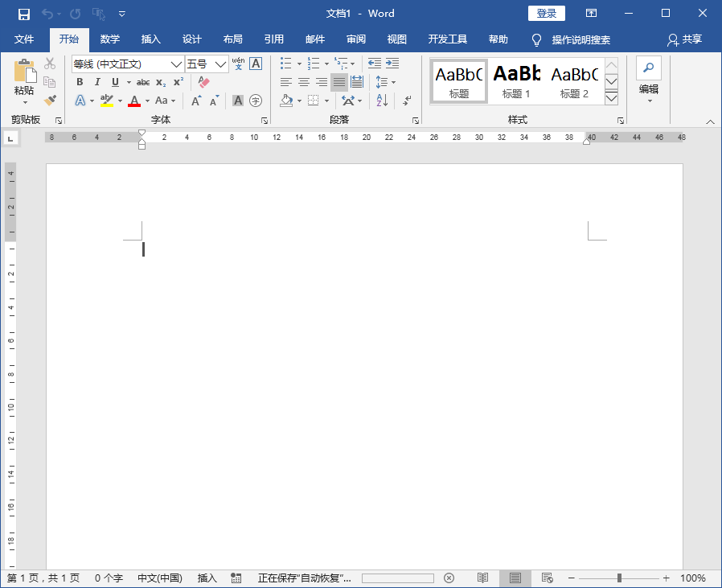Image resolution: width=722 pixels, height=588 pixels.
Task: Click the 粘贴 paste icon
Action: pos(25,71)
